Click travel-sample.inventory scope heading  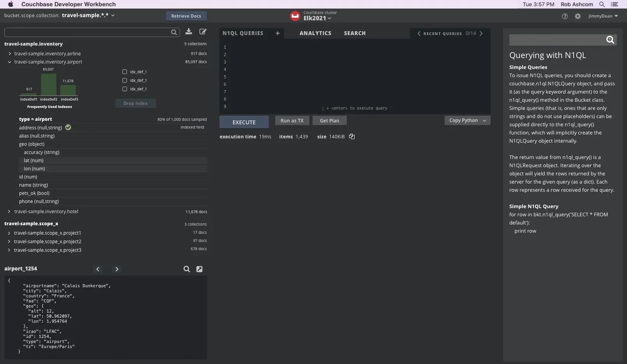(34, 44)
